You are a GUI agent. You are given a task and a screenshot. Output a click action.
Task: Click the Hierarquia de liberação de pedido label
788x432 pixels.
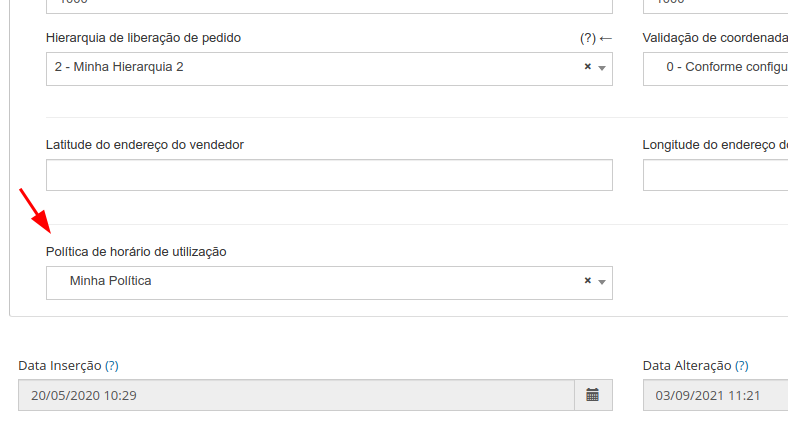(143, 38)
